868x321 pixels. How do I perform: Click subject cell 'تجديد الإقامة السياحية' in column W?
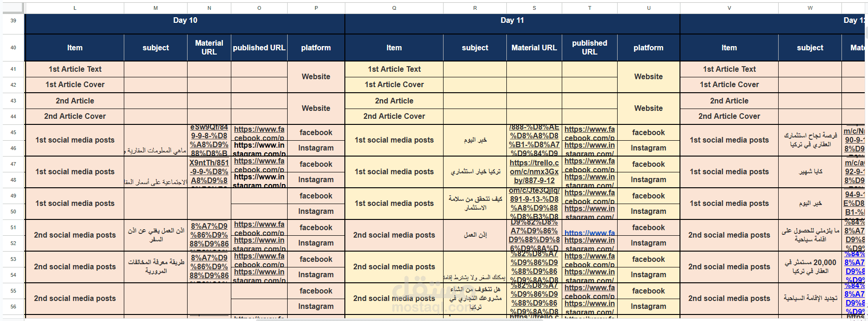tap(810, 299)
